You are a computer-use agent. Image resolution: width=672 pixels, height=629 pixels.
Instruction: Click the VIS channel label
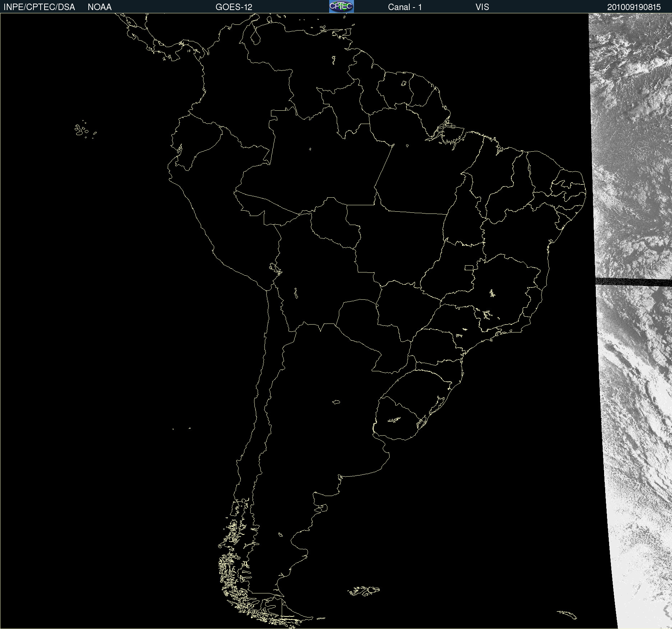coord(482,7)
